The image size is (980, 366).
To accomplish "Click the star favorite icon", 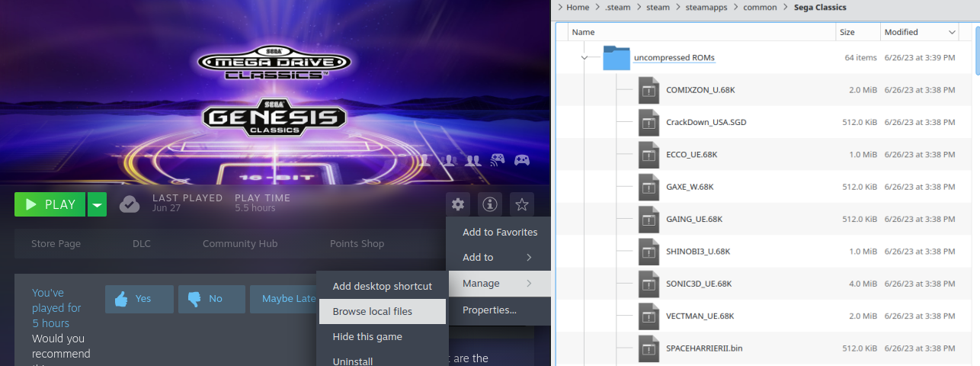I will (x=522, y=204).
